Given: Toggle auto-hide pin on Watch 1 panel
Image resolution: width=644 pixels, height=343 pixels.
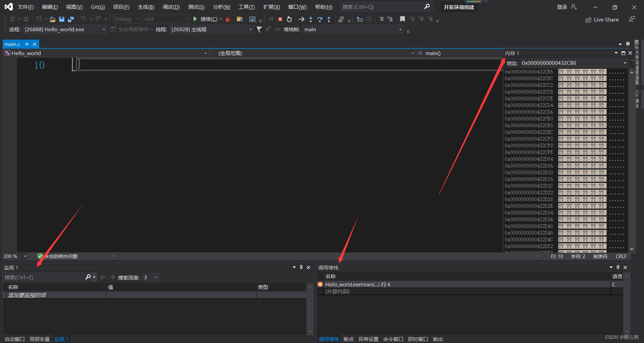Looking at the screenshot, I should (x=301, y=267).
